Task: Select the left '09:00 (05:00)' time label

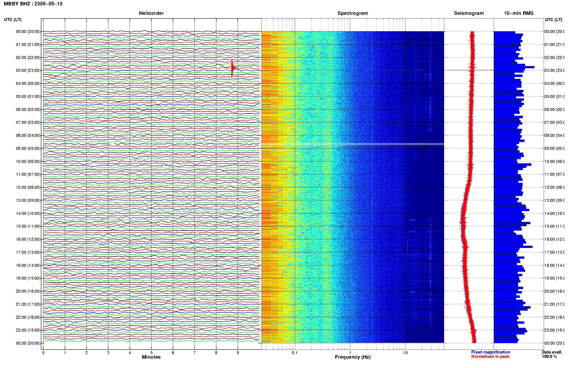Action: pyautogui.click(x=28, y=148)
